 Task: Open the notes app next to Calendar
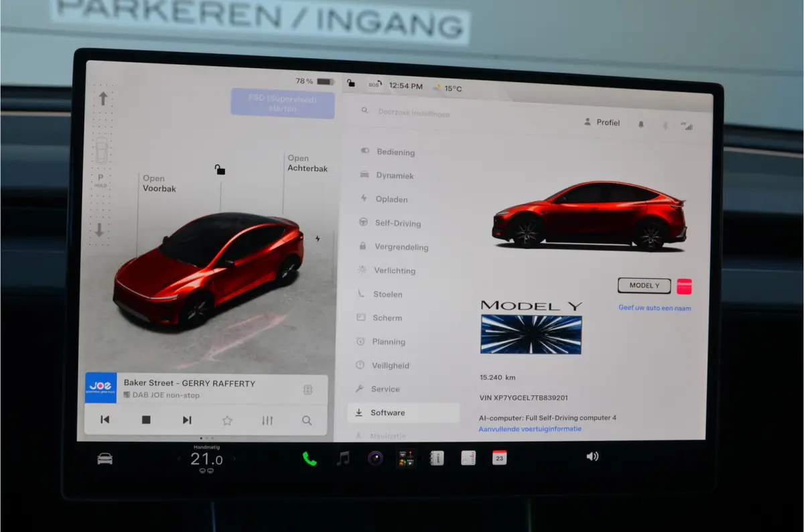468,458
